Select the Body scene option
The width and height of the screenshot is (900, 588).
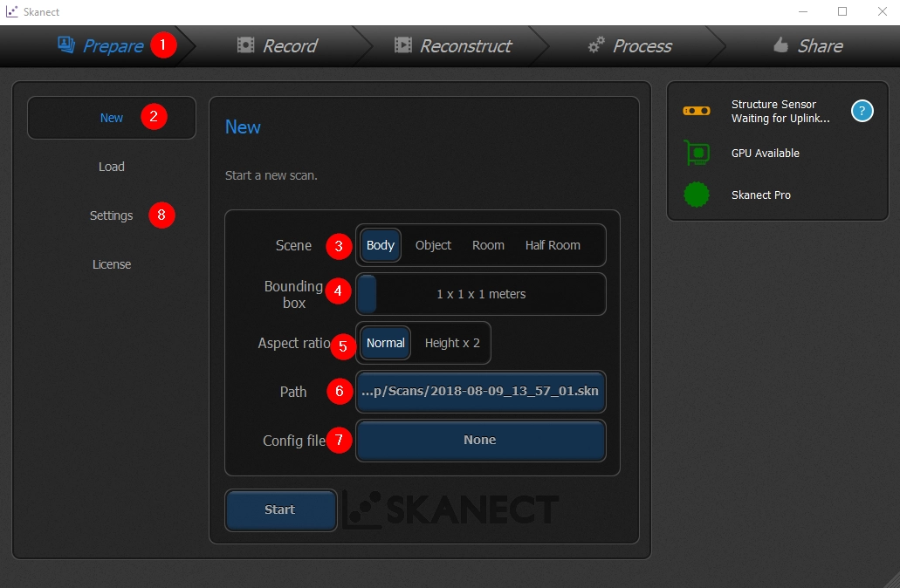pyautogui.click(x=381, y=245)
